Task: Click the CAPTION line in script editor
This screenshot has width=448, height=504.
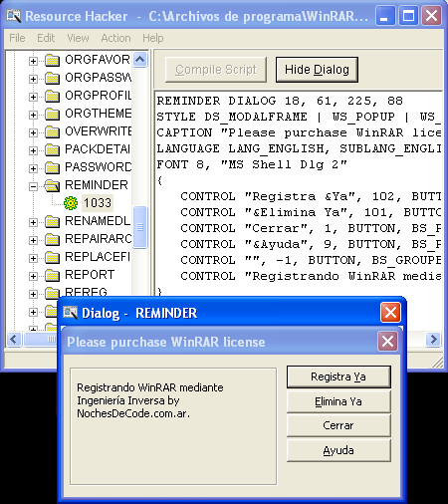Action: pos(299,132)
